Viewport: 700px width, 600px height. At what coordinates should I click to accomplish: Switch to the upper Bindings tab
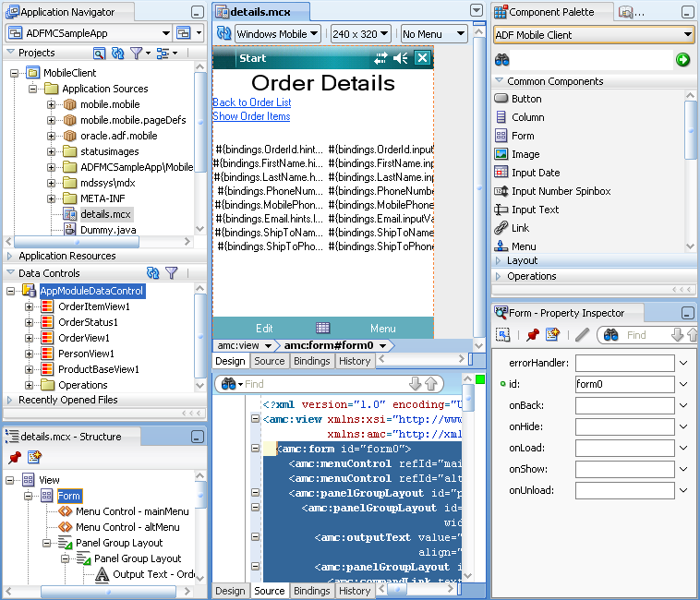click(311, 361)
